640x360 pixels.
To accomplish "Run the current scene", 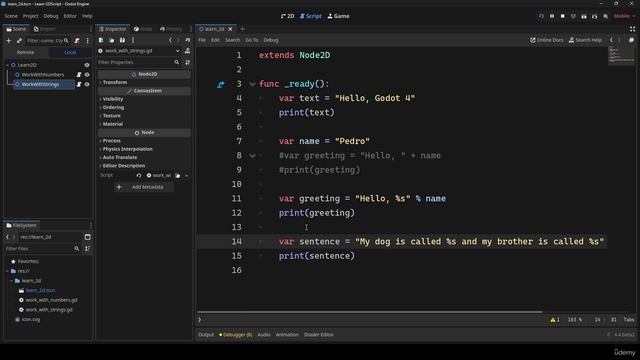I will point(584,16).
